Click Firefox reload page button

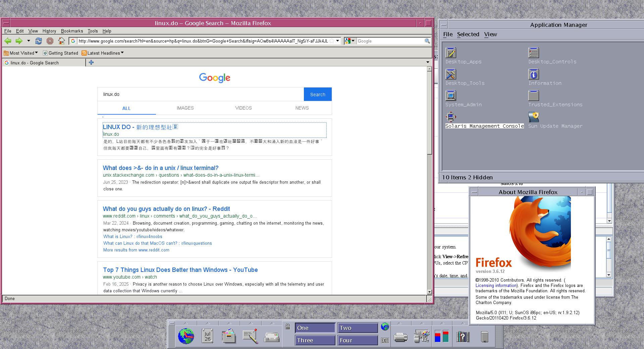tap(39, 41)
